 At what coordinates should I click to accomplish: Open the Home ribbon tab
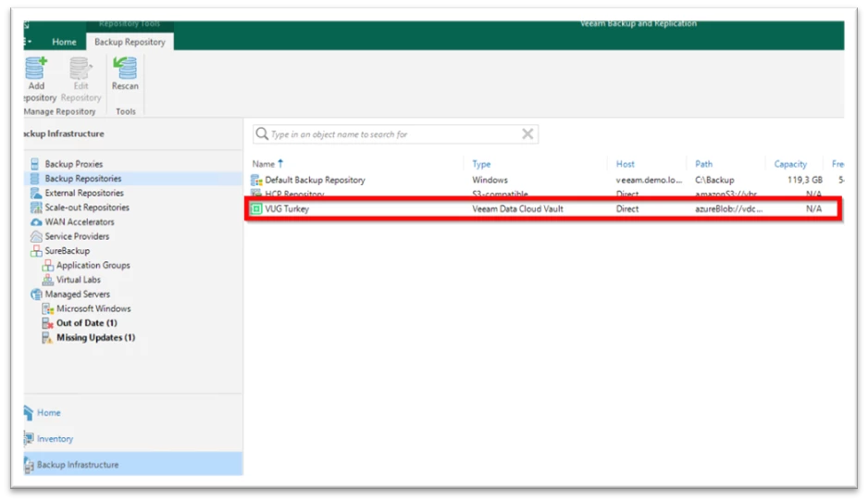tap(64, 42)
